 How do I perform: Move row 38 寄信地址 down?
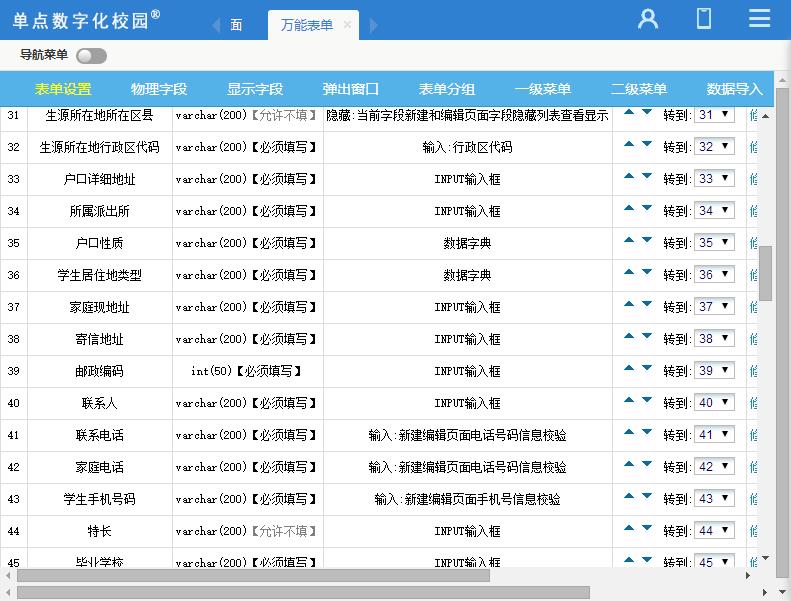pyautogui.click(x=647, y=336)
